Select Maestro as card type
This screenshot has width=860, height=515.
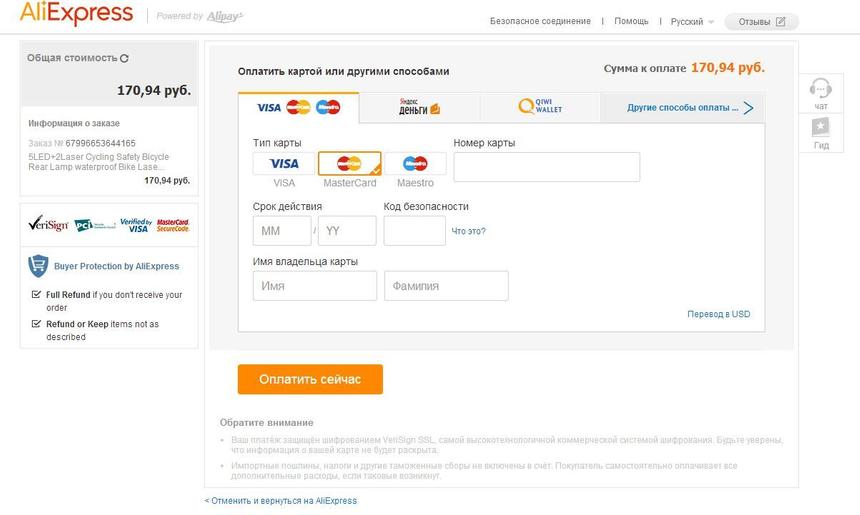pos(415,164)
